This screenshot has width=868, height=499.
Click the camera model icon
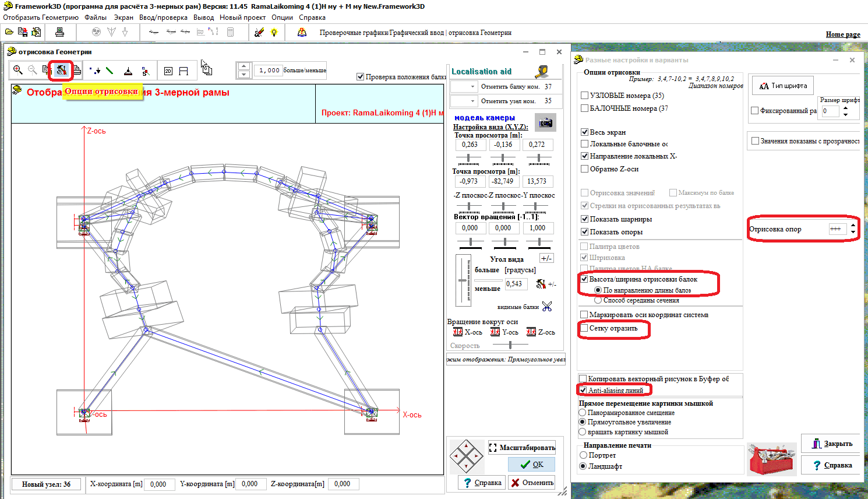[545, 122]
